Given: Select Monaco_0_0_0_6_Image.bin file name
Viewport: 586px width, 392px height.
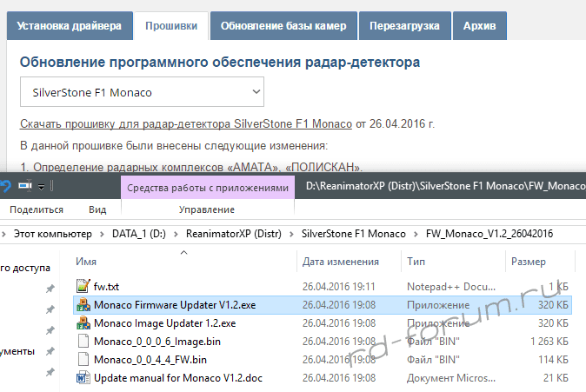Looking at the screenshot, I should (157, 342).
